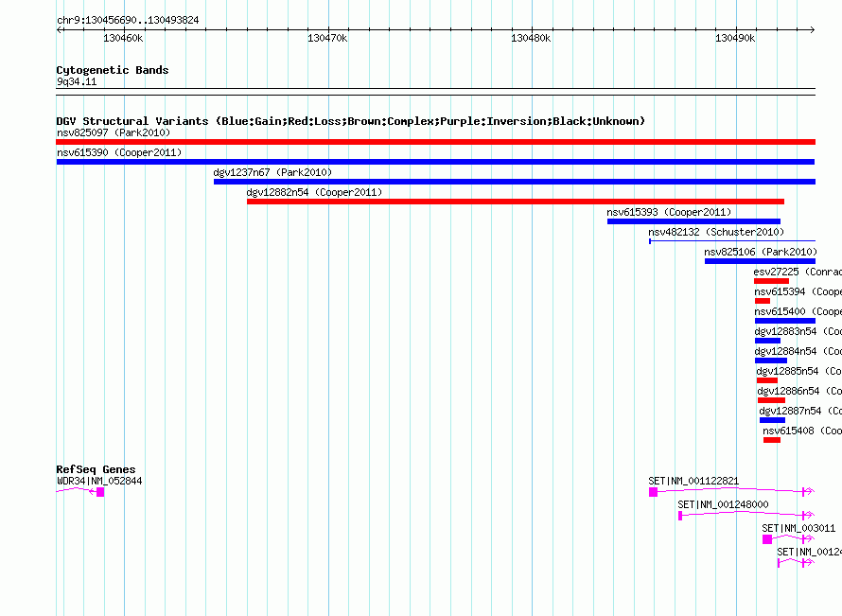Click the 130470k ruler label
This screenshot has width=842, height=616.
pyautogui.click(x=327, y=38)
